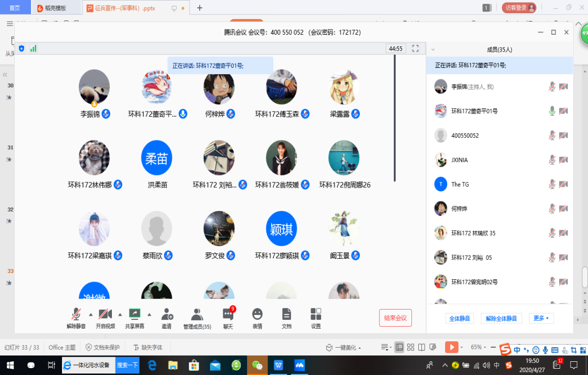Click the 65% zoom level control
Screen dimensions: 588x375
[476, 347]
